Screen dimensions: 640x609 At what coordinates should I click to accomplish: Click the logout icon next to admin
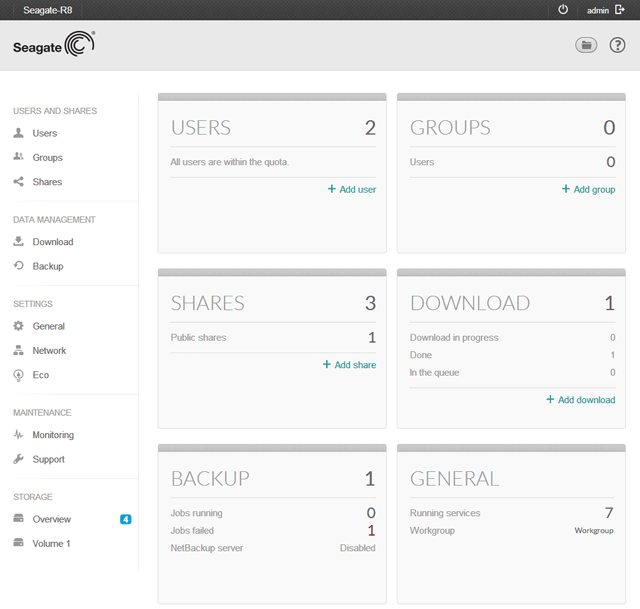tap(620, 9)
